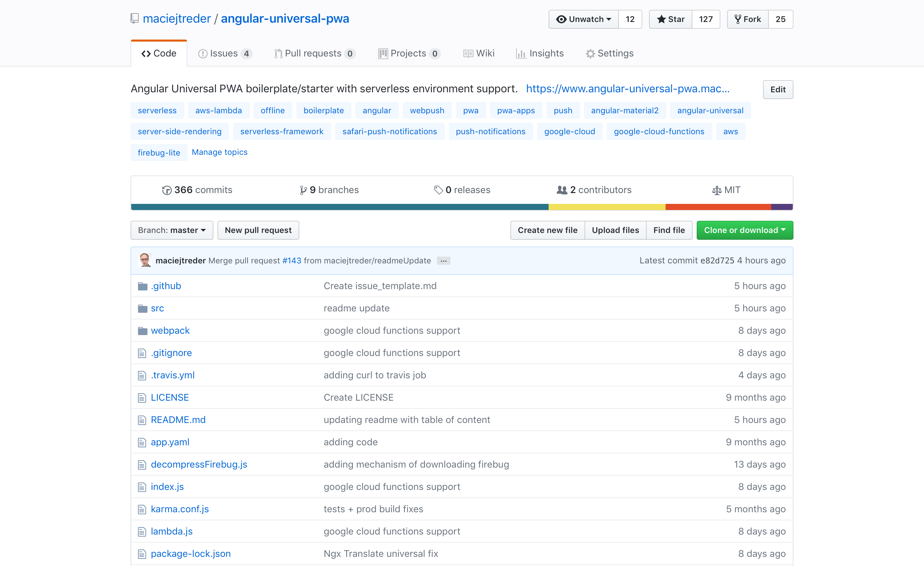Open the Unwatch dropdown
The height and width of the screenshot is (566, 924).
click(583, 19)
